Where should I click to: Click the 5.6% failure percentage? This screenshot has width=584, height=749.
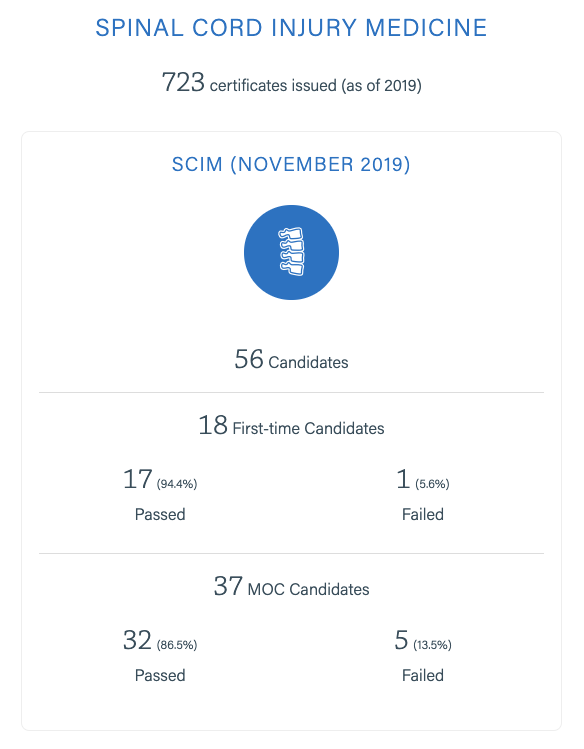click(x=433, y=484)
